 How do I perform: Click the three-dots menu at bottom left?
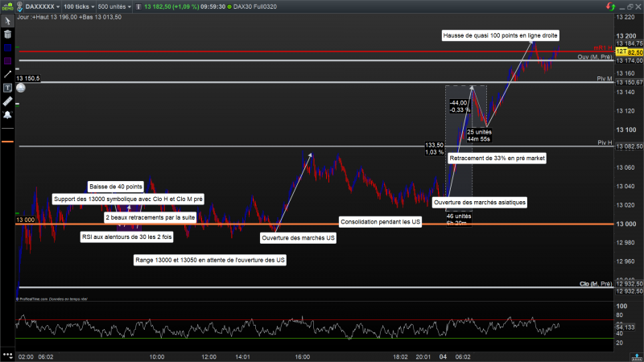click(7, 356)
